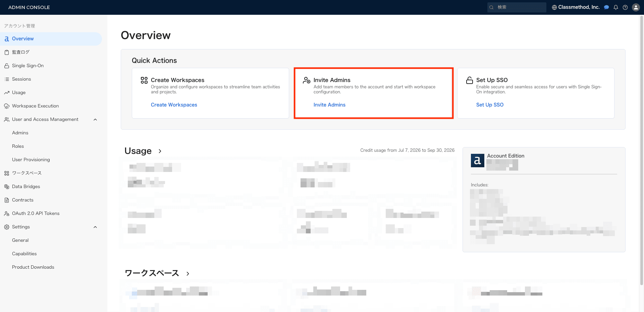The image size is (644, 312).
Task: Open Usage details via heading arrow
Action: tap(160, 151)
